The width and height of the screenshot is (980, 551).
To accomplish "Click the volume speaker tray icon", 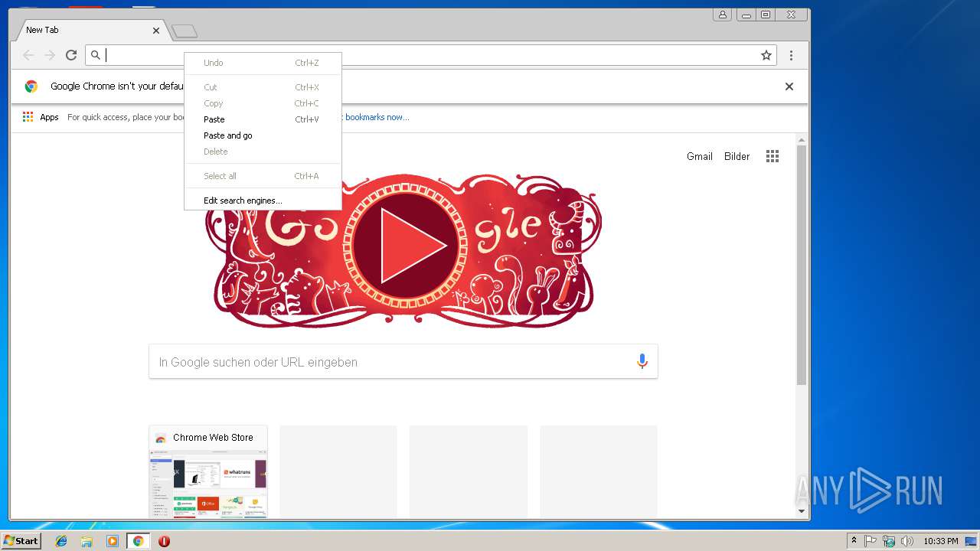I will click(907, 541).
